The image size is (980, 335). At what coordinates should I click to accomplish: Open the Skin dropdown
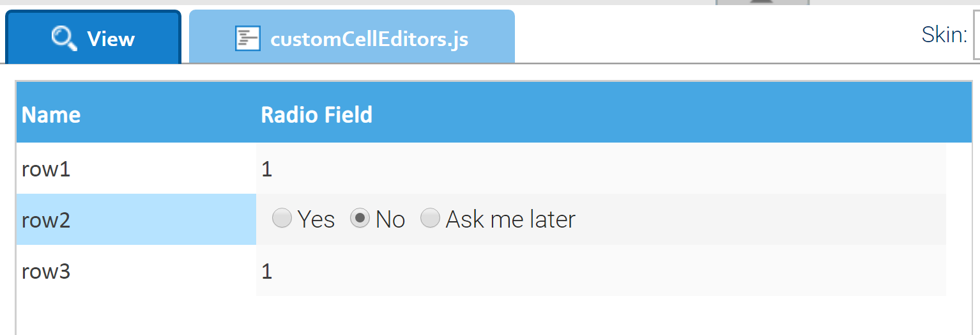(x=976, y=35)
